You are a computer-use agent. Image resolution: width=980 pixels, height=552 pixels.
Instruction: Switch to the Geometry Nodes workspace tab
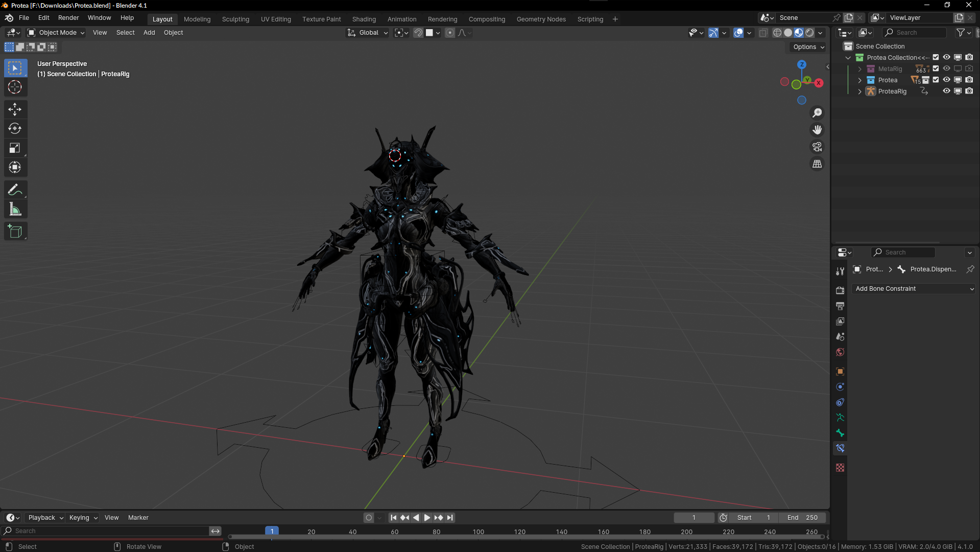pyautogui.click(x=541, y=19)
